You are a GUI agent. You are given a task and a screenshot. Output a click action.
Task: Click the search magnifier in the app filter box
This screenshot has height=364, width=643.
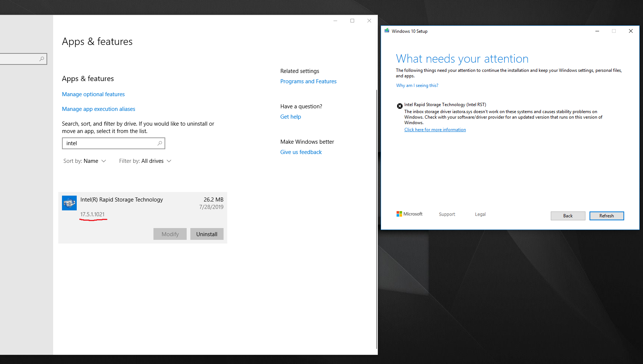tap(160, 143)
